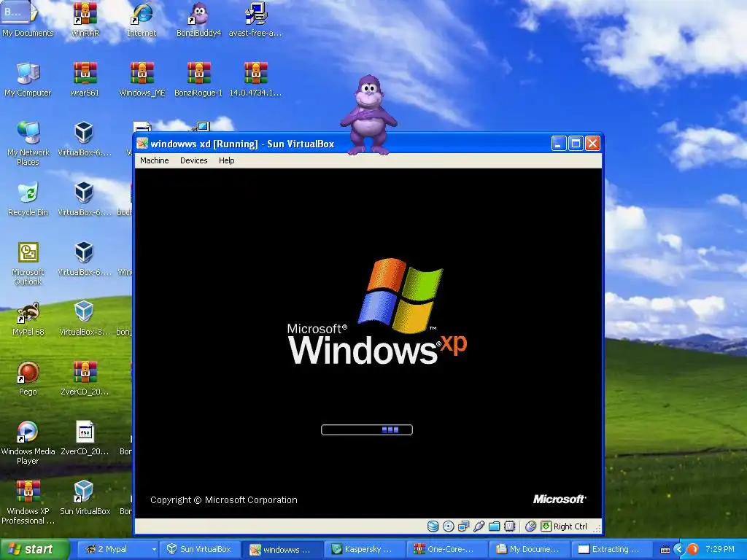This screenshot has width=747, height=560.
Task: Switch to the Extracting taskbar button
Action: pyautogui.click(x=611, y=549)
